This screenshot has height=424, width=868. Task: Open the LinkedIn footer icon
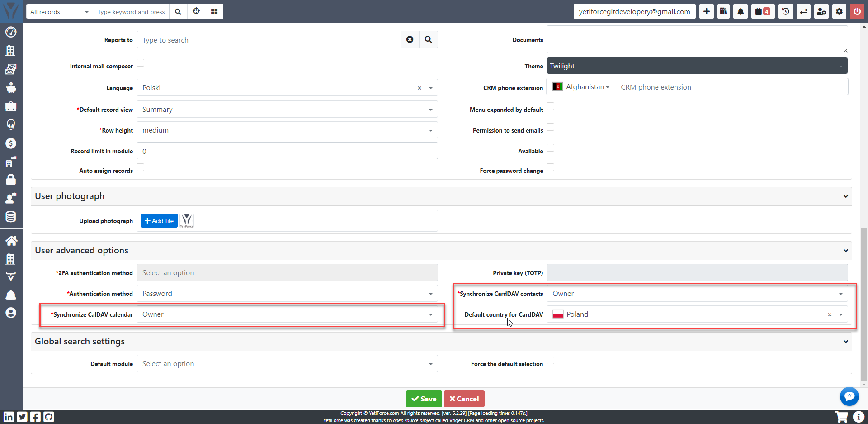pos(9,417)
